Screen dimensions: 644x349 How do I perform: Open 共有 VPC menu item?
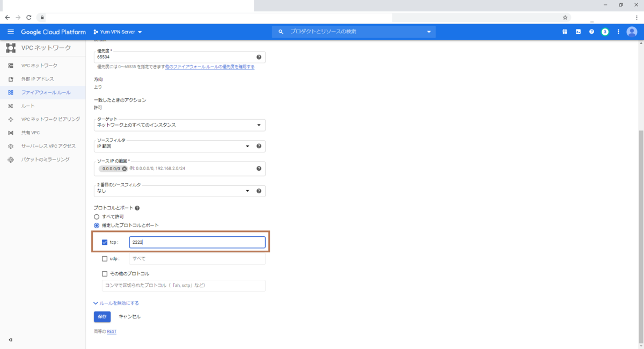tap(31, 133)
